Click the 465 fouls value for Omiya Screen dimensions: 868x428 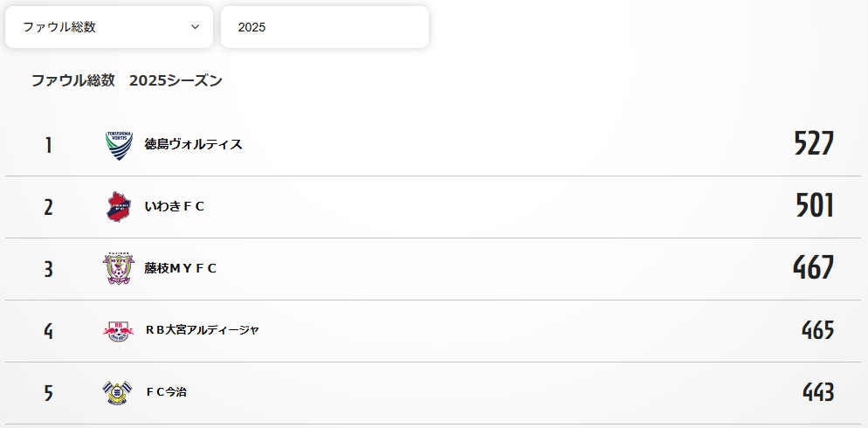[817, 330]
